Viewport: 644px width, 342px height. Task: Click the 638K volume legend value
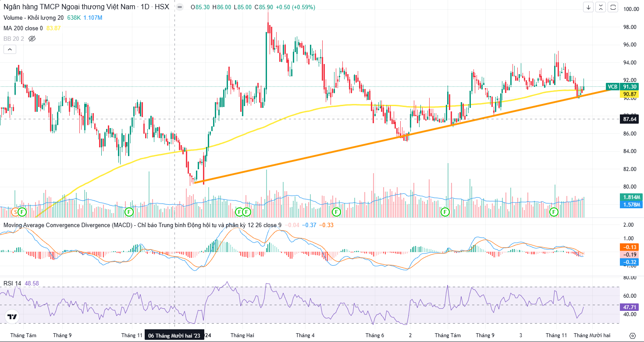click(74, 18)
